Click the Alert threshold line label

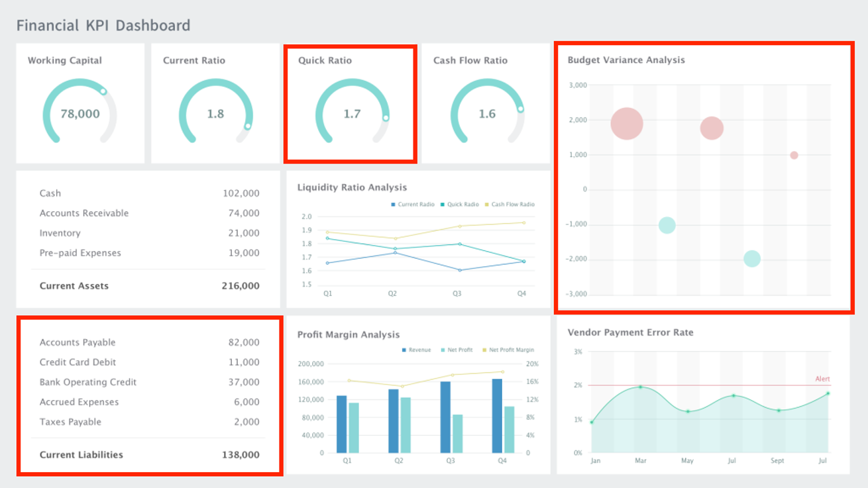click(x=822, y=379)
